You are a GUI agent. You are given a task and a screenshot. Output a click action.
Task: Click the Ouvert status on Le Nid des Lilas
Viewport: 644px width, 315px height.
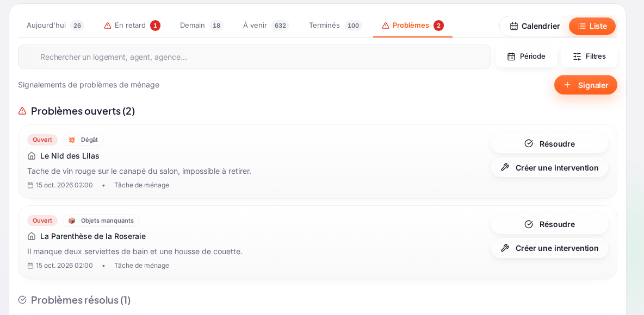click(x=42, y=140)
